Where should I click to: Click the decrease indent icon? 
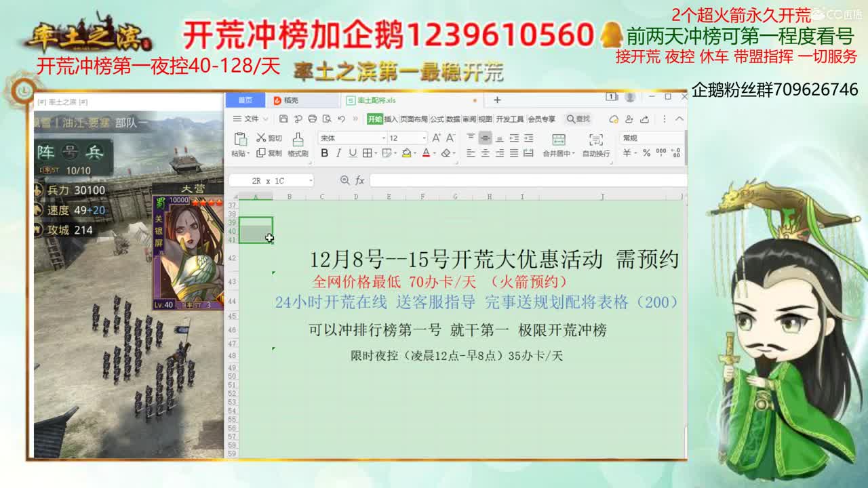[x=514, y=138]
